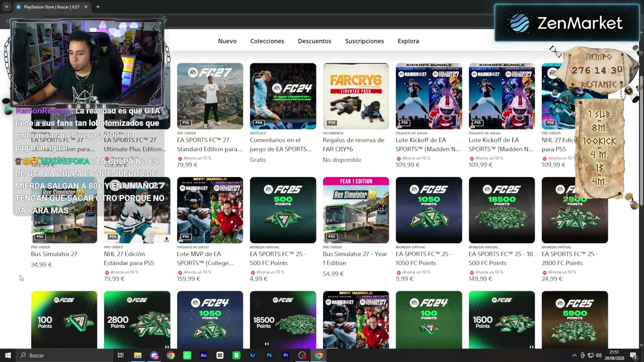Viewport: 644px width, 362px height.
Task: Select Explora in the store navigation
Action: (x=408, y=41)
